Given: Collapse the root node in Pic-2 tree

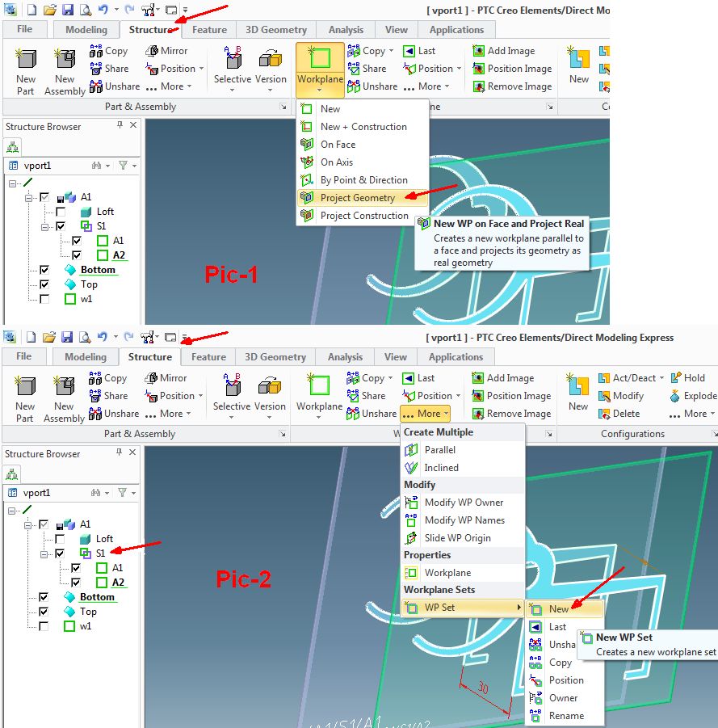Looking at the screenshot, I should [12, 511].
